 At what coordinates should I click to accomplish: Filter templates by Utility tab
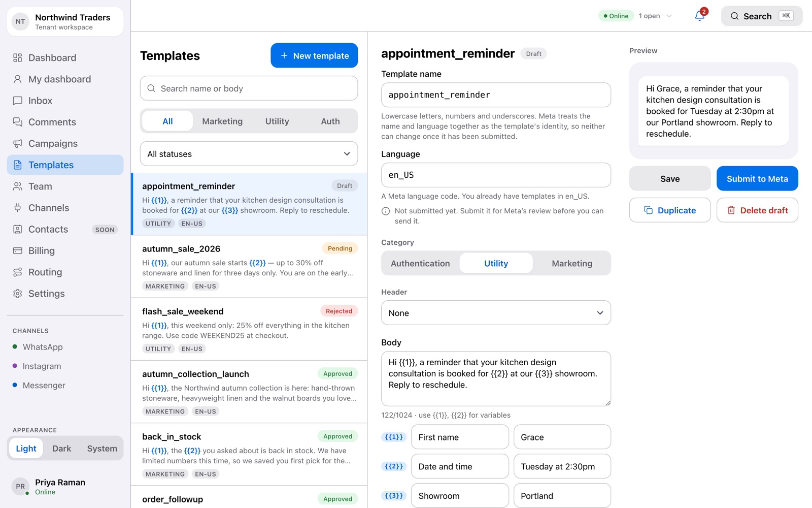pyautogui.click(x=277, y=121)
